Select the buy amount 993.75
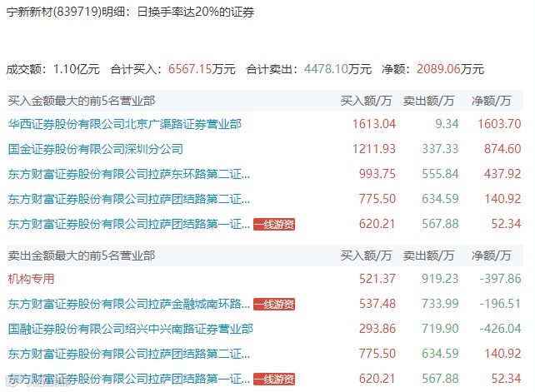 coord(377,174)
